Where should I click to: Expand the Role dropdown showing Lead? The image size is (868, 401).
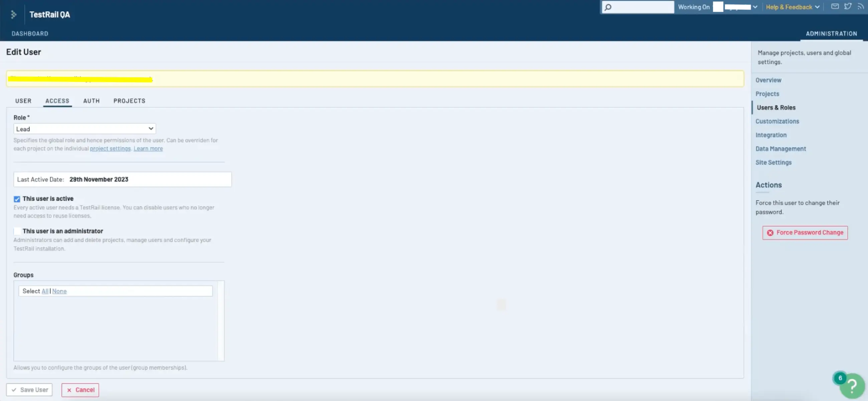coord(84,129)
